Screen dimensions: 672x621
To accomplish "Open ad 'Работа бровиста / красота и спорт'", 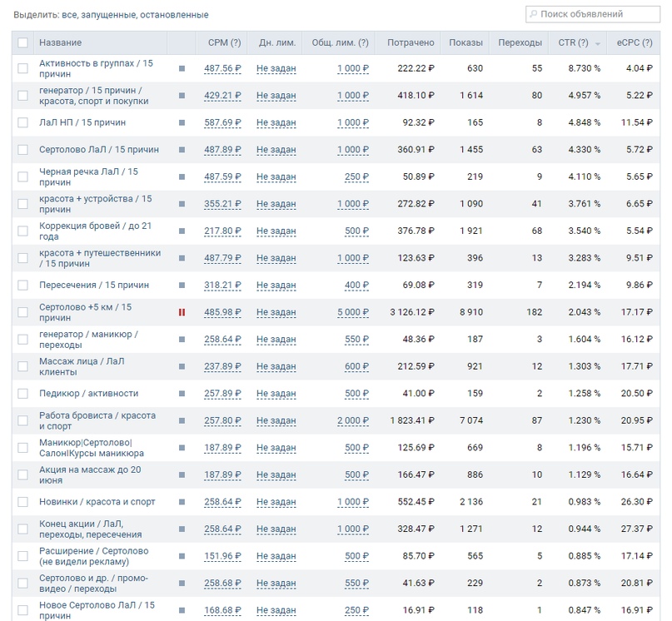I will tap(97, 421).
